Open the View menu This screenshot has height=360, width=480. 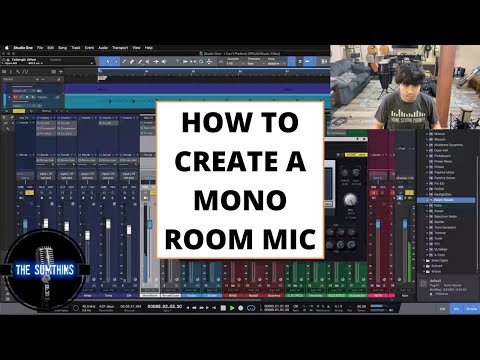click(x=136, y=48)
